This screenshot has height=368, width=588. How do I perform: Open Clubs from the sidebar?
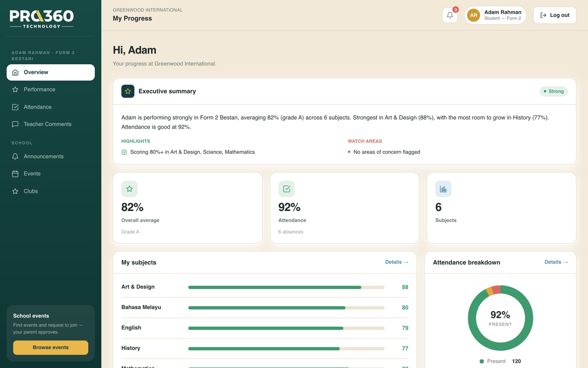tap(51, 191)
